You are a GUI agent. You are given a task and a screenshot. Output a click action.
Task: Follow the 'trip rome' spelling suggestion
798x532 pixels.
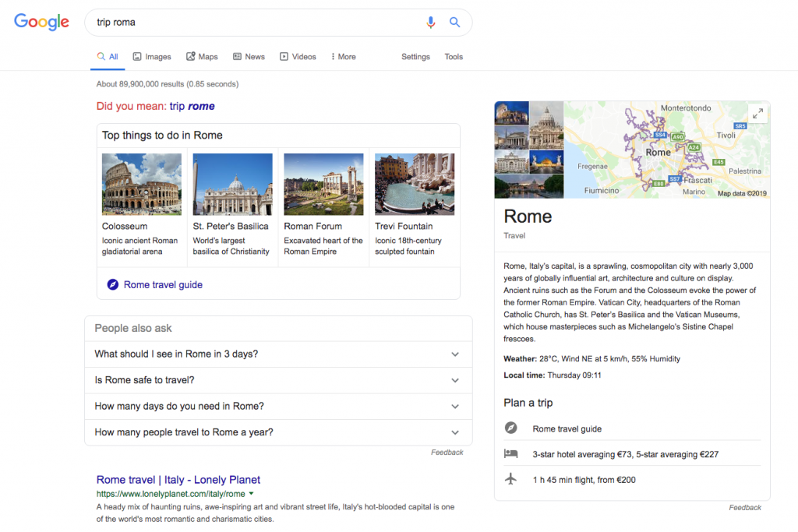tap(192, 106)
